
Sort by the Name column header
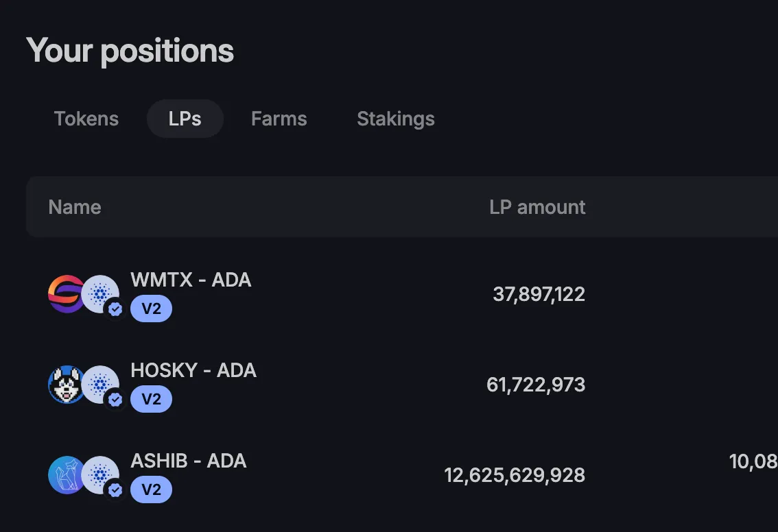[x=75, y=207]
